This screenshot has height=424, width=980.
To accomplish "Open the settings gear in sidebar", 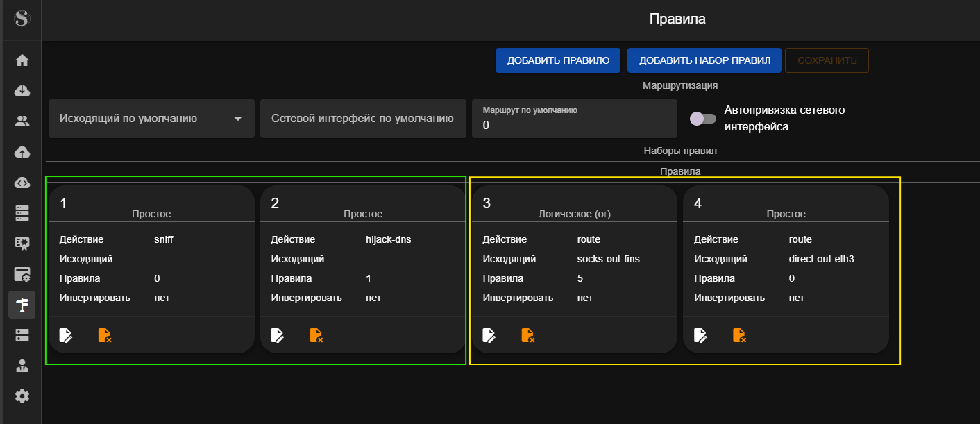I will tap(22, 396).
